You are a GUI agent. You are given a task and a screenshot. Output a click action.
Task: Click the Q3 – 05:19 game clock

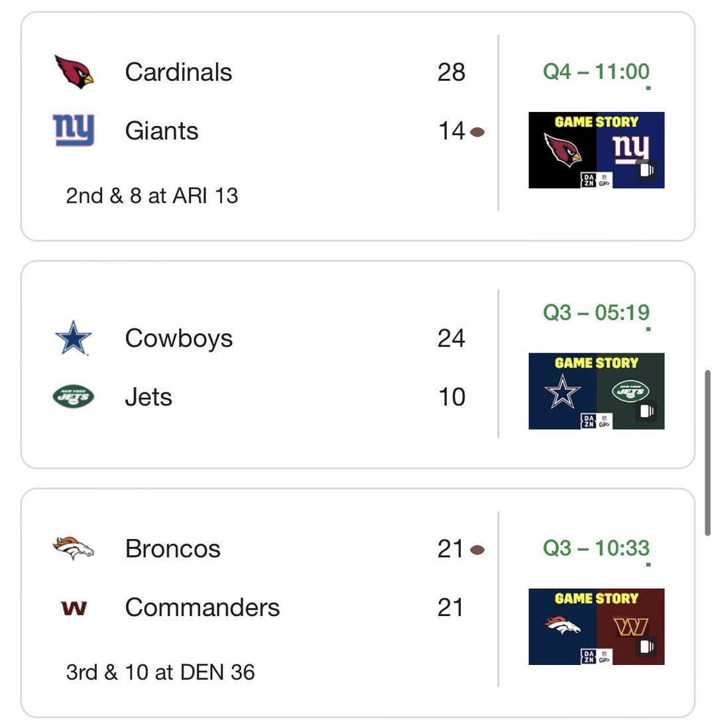click(596, 312)
